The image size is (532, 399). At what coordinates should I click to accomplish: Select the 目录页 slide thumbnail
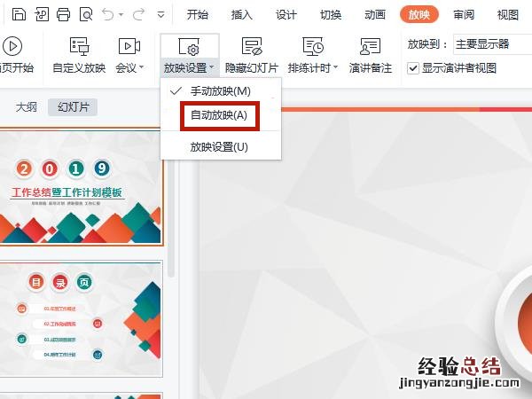pos(81,318)
